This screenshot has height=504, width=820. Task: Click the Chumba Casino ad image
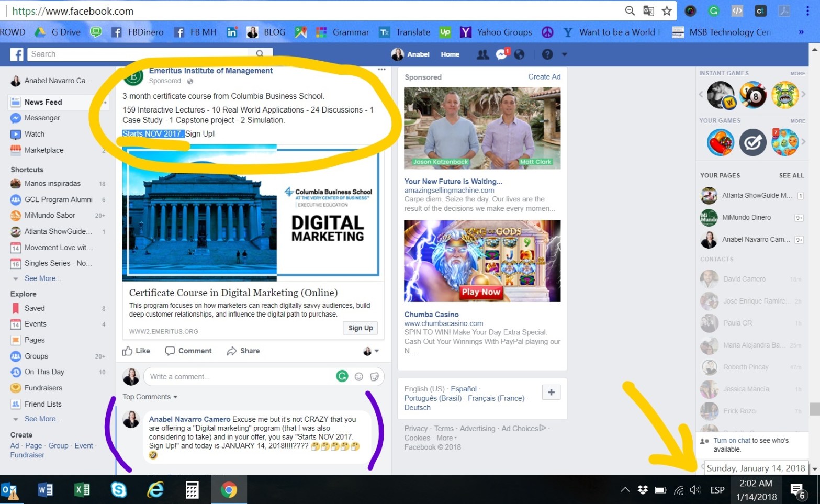click(x=482, y=261)
